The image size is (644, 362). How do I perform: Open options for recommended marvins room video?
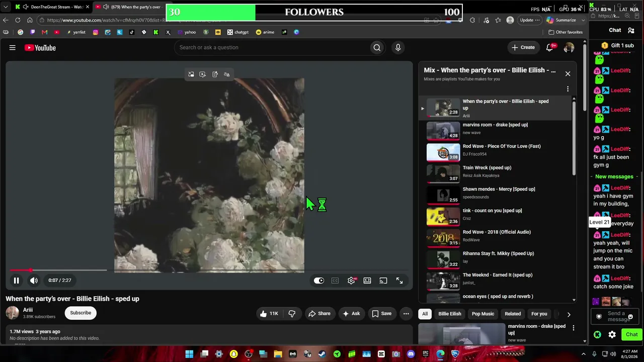(573, 328)
